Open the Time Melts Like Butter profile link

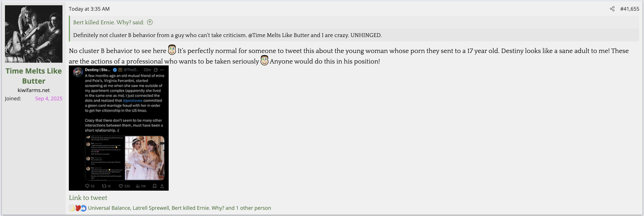point(34,76)
